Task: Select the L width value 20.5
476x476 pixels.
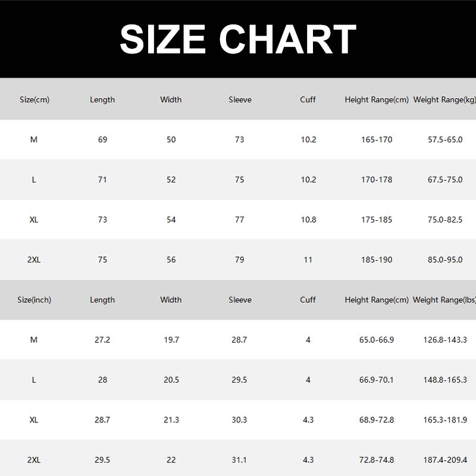Action: 171,380
